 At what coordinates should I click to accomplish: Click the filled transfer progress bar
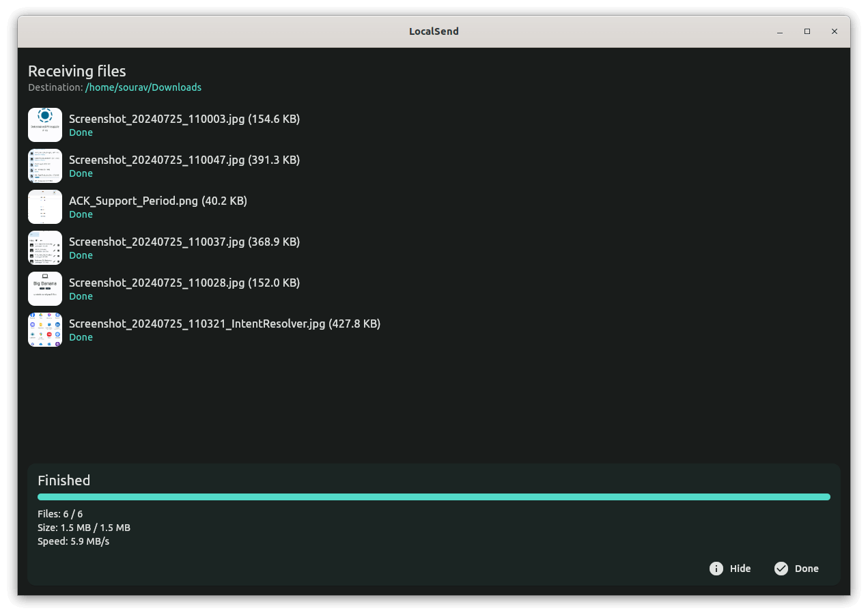coord(434,496)
